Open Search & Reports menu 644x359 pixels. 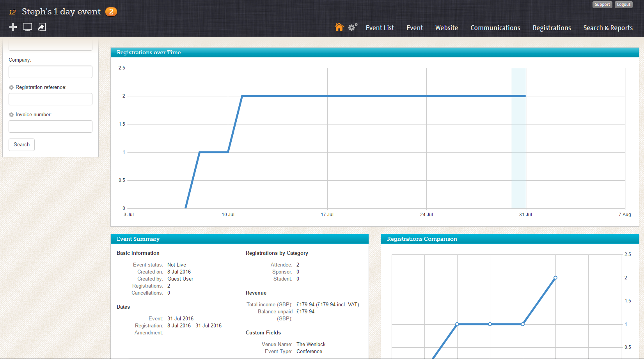[x=608, y=28]
